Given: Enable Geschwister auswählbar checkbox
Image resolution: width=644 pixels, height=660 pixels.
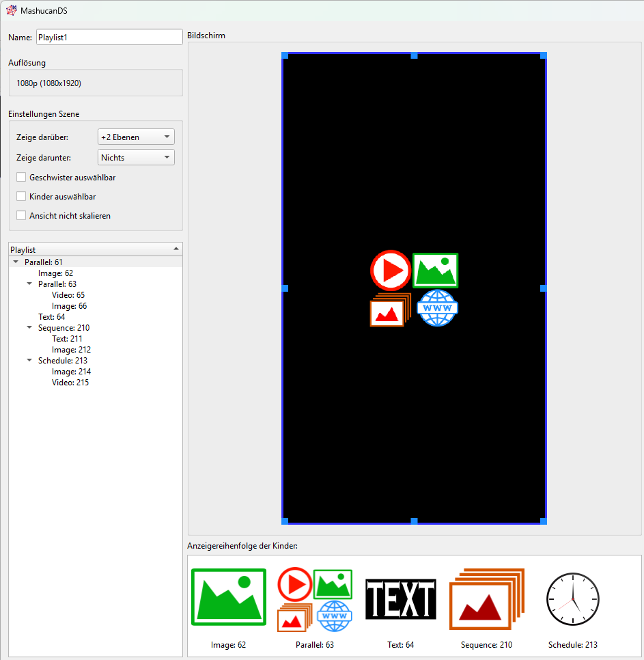Looking at the screenshot, I should pyautogui.click(x=21, y=178).
